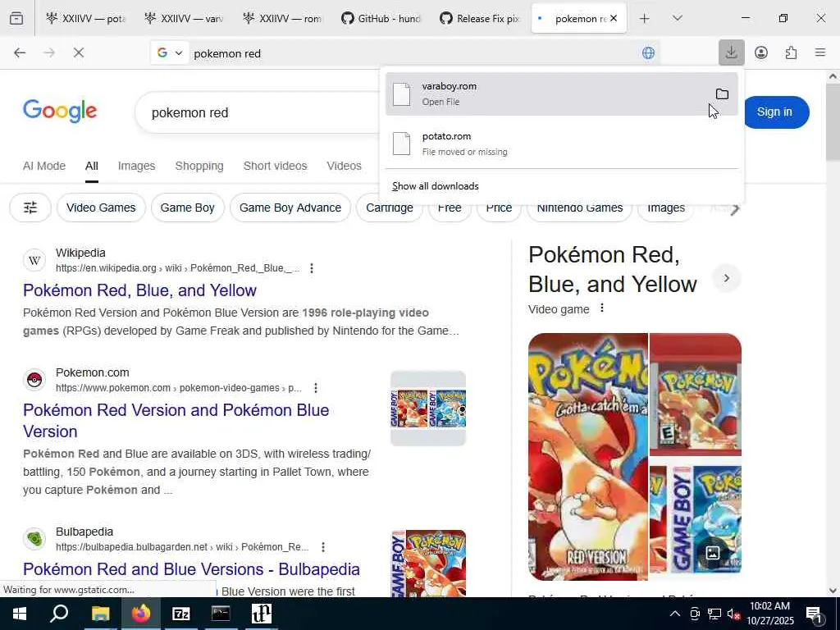Open the Firefox downloads panel button

point(731,52)
